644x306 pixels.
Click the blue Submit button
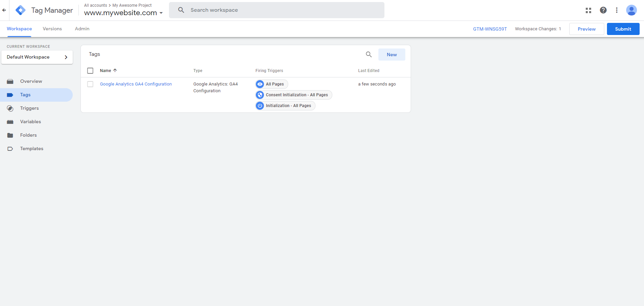[x=623, y=29]
